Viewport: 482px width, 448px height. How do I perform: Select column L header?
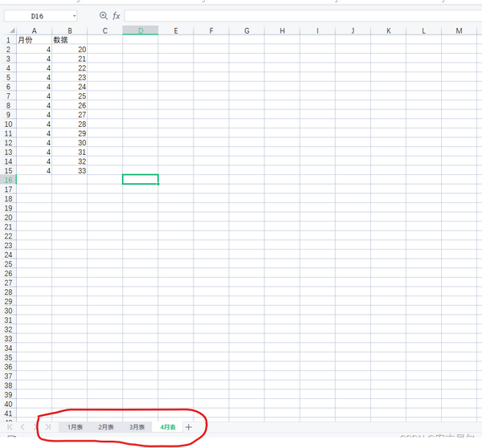click(423, 31)
